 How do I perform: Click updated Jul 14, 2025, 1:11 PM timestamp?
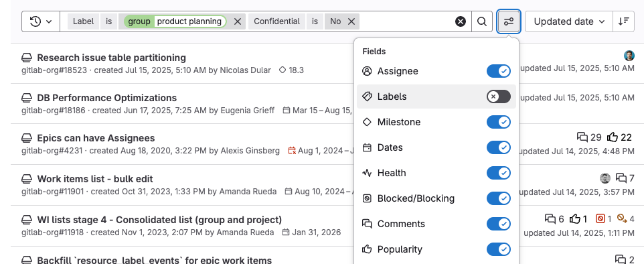(579, 233)
